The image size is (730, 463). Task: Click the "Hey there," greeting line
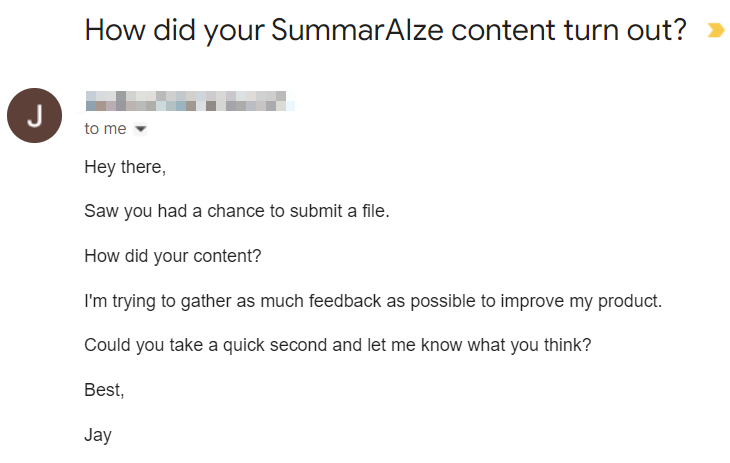tap(125, 167)
